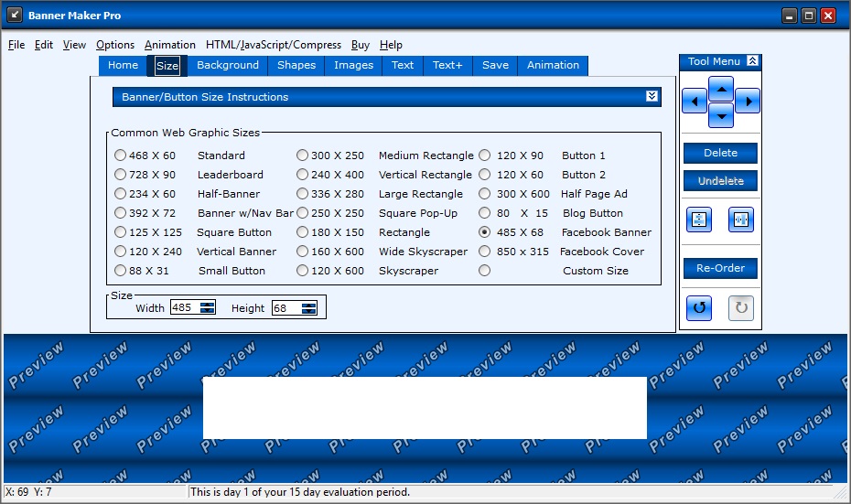Pick the 120 X 240 Vertical Banner size
Screen dimensions: 851x504
[x=120, y=252]
